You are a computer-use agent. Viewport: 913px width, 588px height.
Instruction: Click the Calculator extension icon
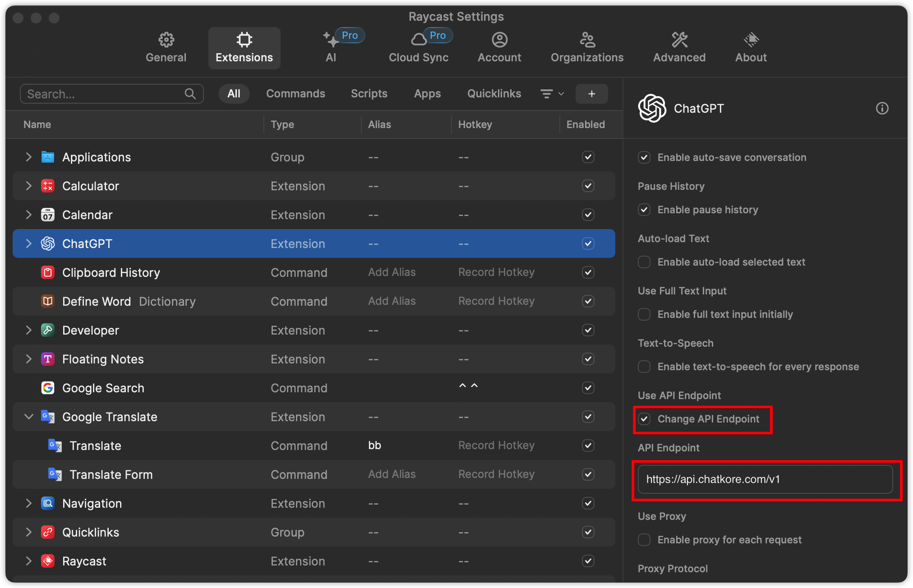48,186
